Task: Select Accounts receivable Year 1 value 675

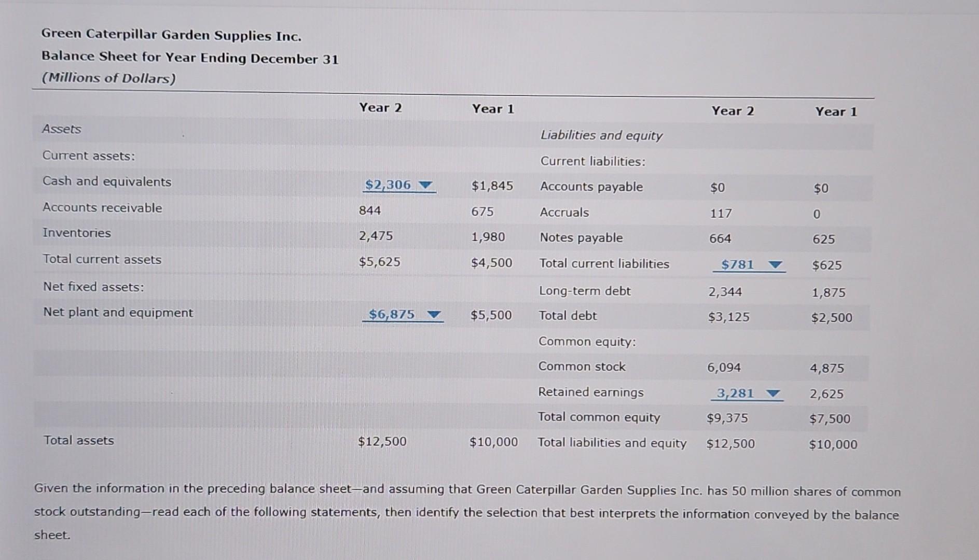Action: (x=482, y=212)
